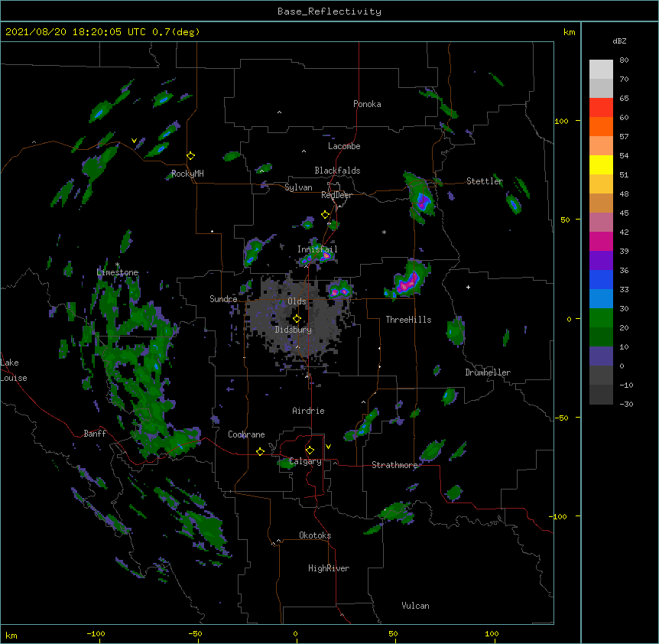659x644 pixels.
Task: Click the 100 tick on the right vertical axis
Action: (x=561, y=121)
